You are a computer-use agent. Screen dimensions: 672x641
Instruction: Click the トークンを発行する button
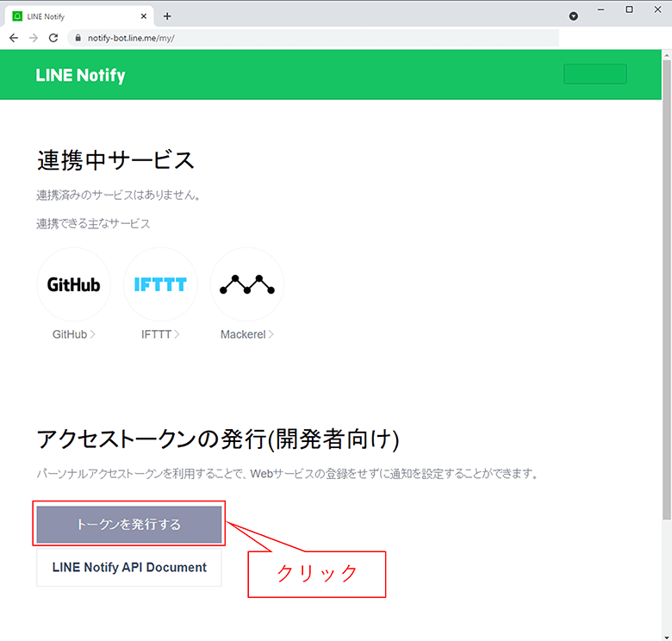point(129,524)
